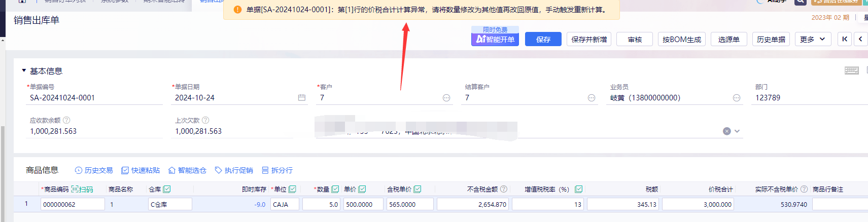Click the 审核 button
The image size is (868, 222).
pos(634,39)
